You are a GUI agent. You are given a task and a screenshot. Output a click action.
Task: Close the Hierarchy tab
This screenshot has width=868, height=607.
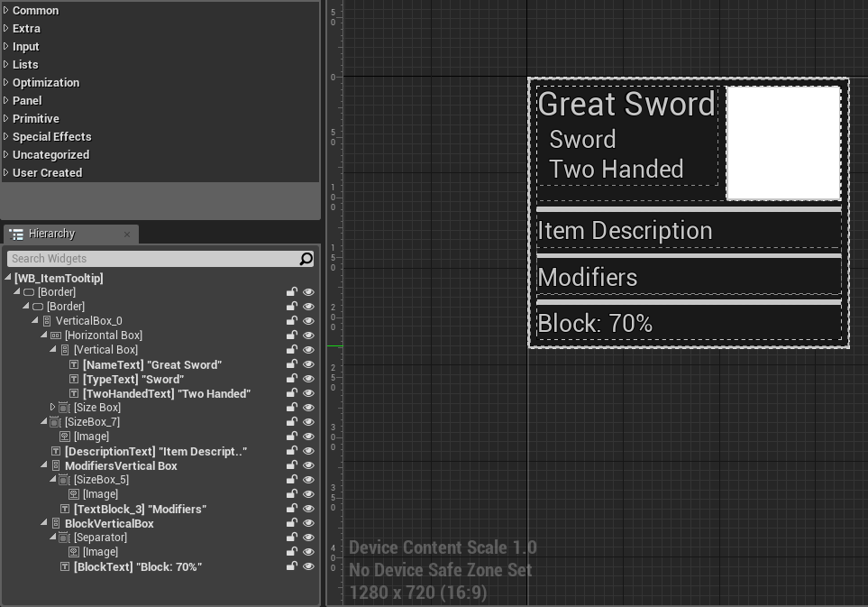(127, 235)
